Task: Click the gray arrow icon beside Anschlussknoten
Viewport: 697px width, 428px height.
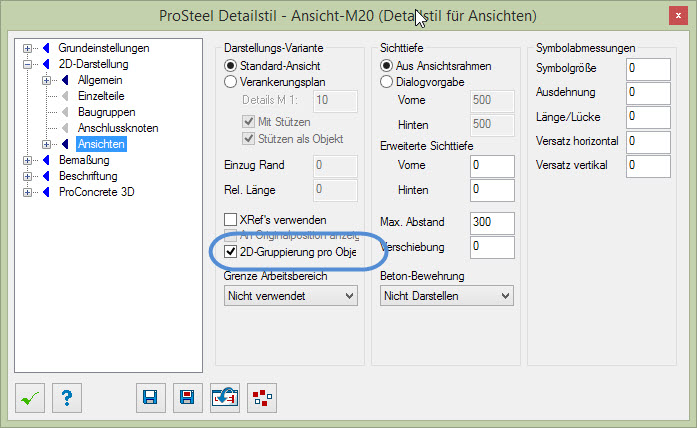Action: click(65, 128)
